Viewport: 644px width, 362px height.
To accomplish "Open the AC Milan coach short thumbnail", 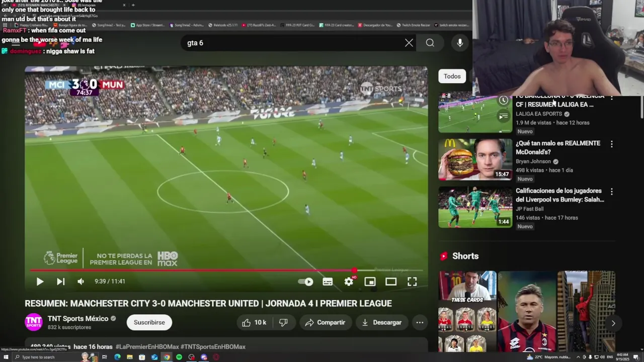I will [527, 312].
